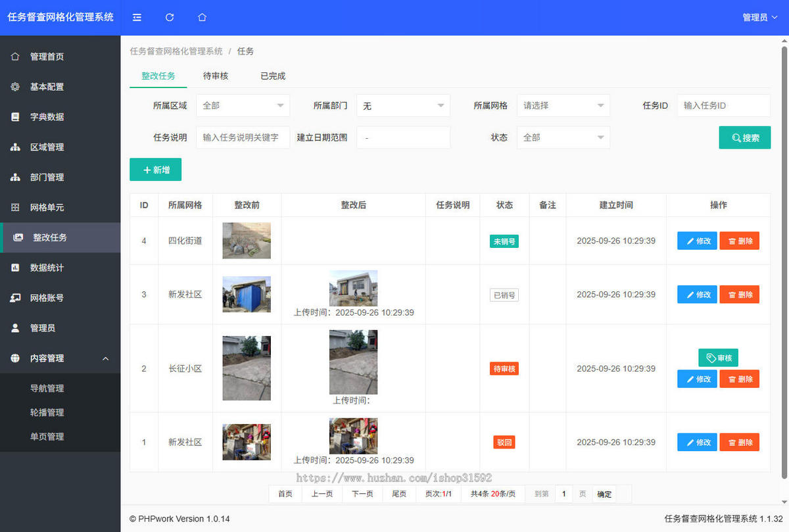Click the 未销号 status tag
Screen dimensions: 789x532
coord(504,241)
